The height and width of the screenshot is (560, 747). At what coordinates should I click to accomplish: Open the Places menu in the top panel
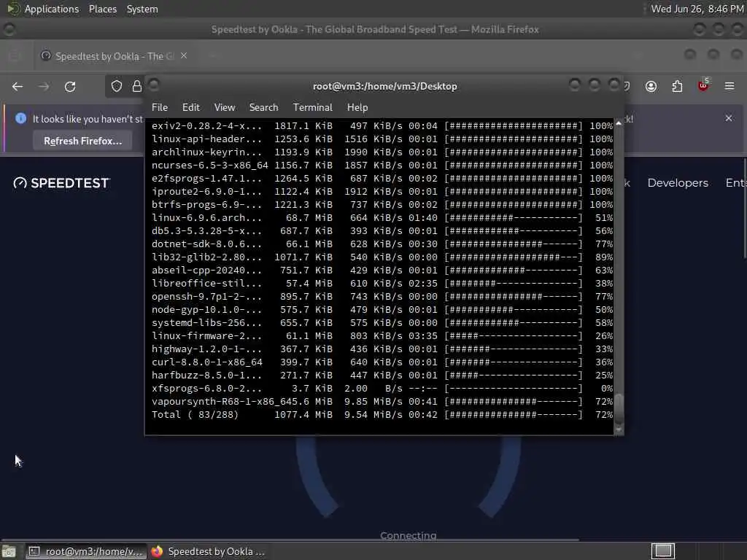point(102,9)
